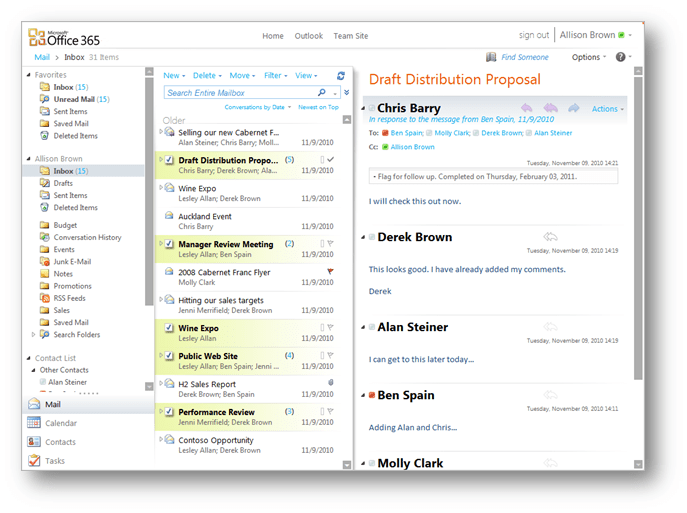Toggle checkbox for Performance Review message

pos(169,412)
